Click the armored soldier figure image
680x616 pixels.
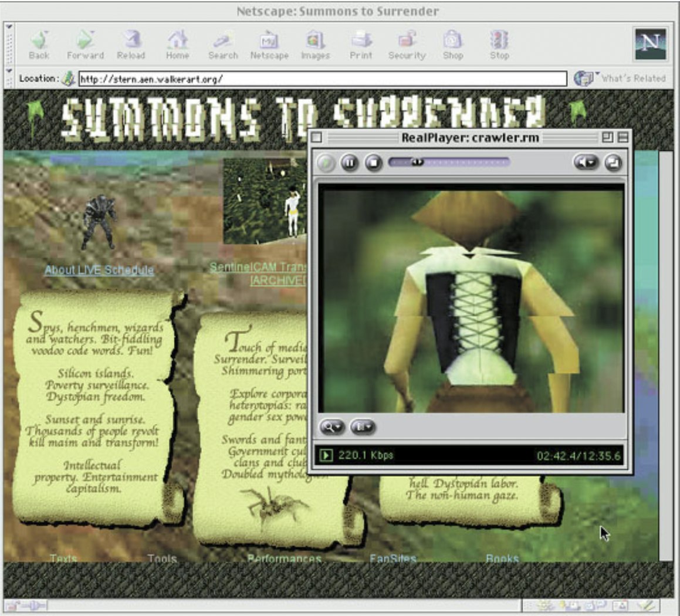pos(99,222)
